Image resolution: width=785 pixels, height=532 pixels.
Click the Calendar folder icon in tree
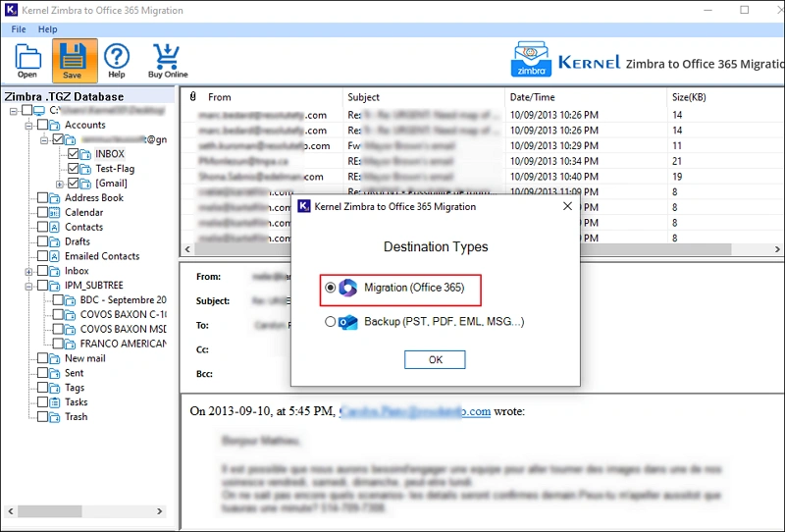pos(55,212)
